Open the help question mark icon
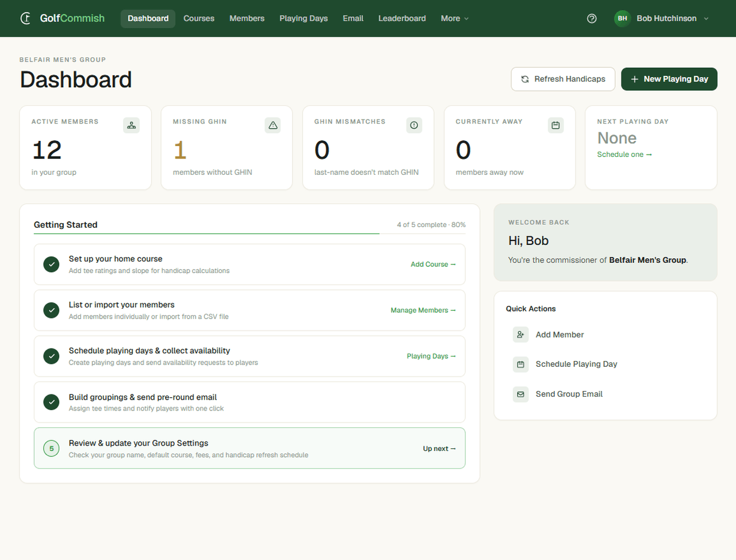The width and height of the screenshot is (736, 560). point(592,18)
